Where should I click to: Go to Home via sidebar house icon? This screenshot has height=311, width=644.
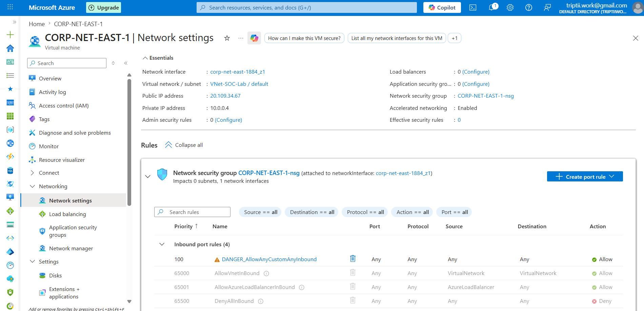point(10,48)
